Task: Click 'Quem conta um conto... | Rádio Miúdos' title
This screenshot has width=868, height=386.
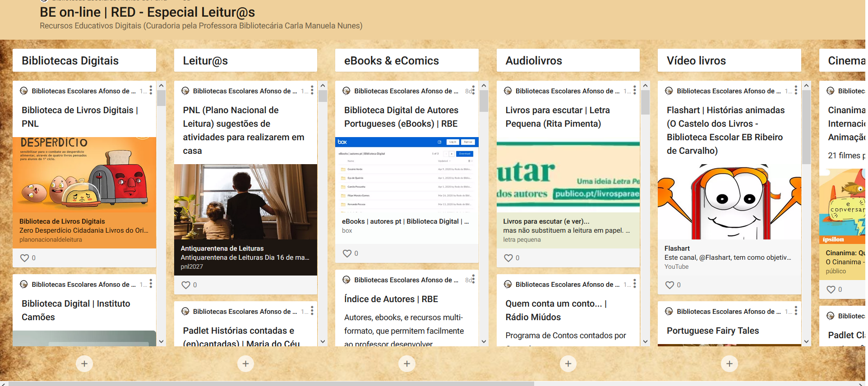Action: click(556, 310)
